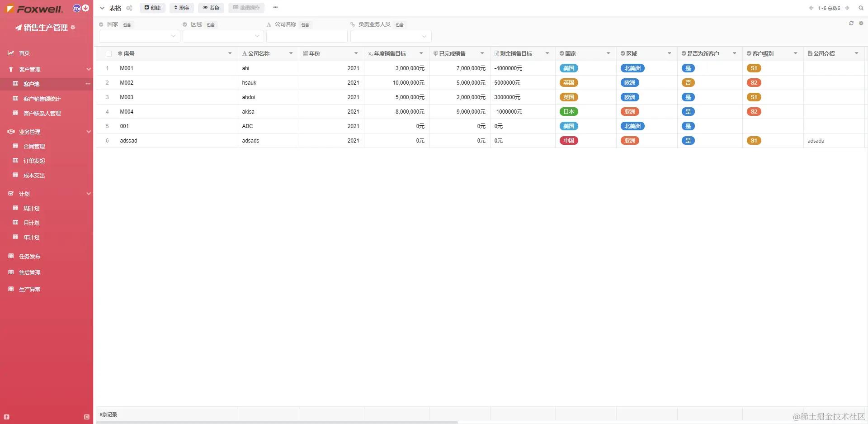Click the Foxwell logo
The height and width of the screenshot is (424, 868).
[34, 9]
